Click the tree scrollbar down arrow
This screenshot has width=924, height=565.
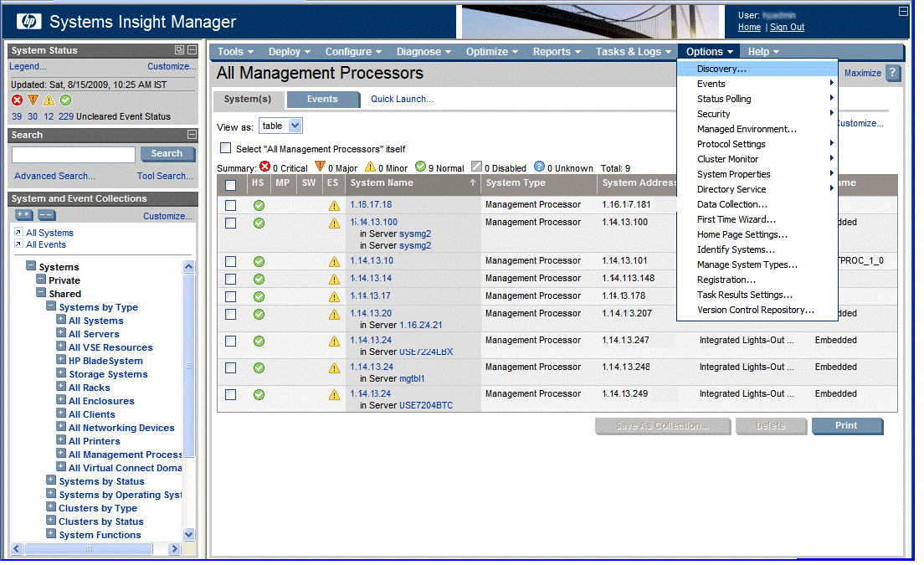(188, 535)
